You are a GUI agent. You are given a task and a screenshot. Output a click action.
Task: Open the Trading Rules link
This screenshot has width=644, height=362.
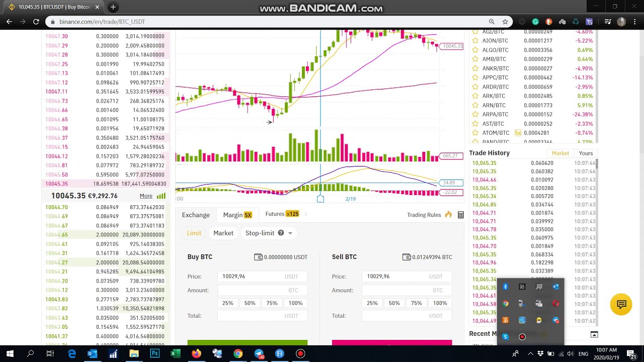[424, 215]
